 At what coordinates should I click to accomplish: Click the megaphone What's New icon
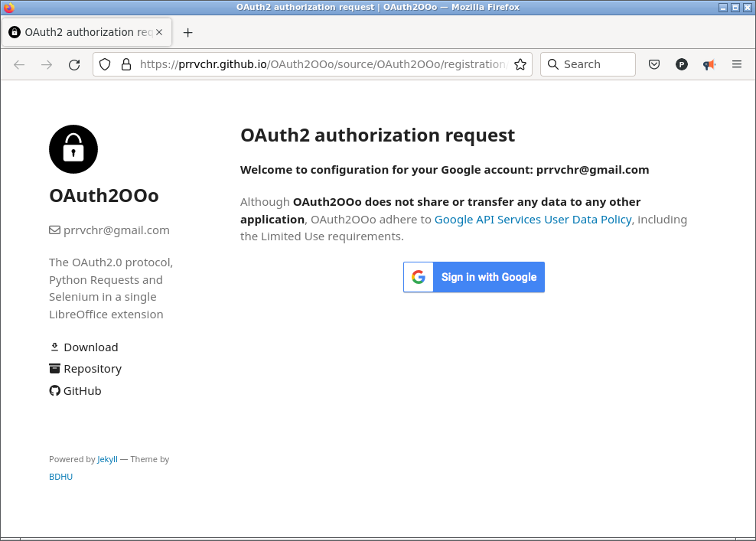(x=709, y=64)
